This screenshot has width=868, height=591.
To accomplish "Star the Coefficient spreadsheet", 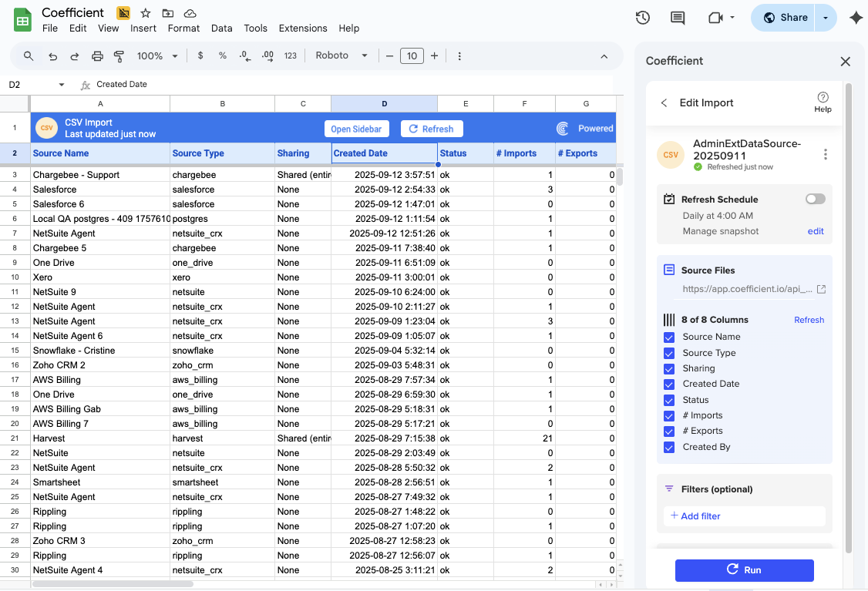I will [x=144, y=12].
